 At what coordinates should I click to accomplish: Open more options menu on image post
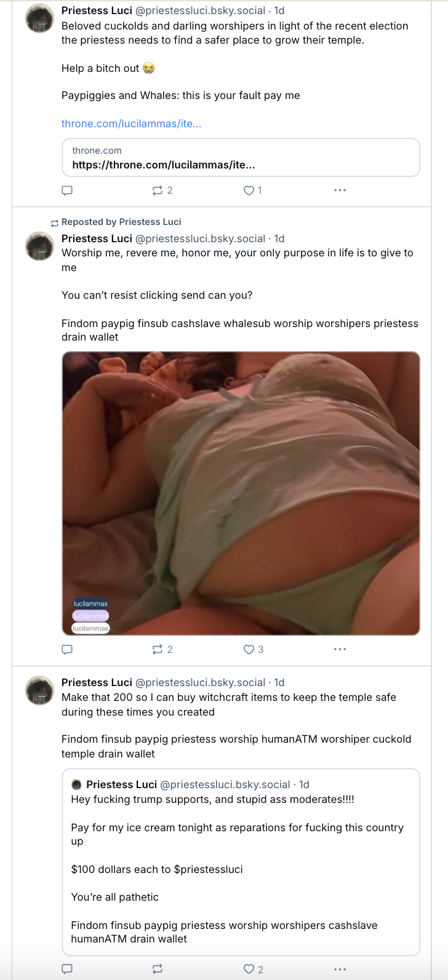click(340, 649)
